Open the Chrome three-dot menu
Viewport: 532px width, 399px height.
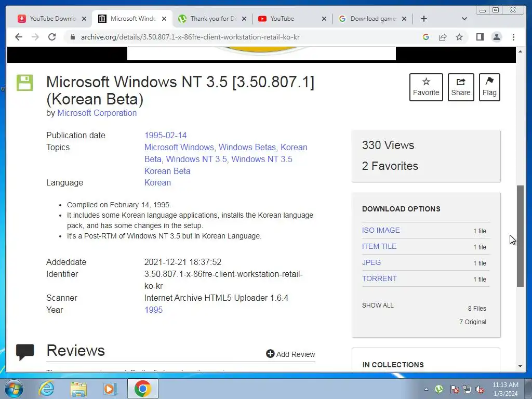pos(513,37)
